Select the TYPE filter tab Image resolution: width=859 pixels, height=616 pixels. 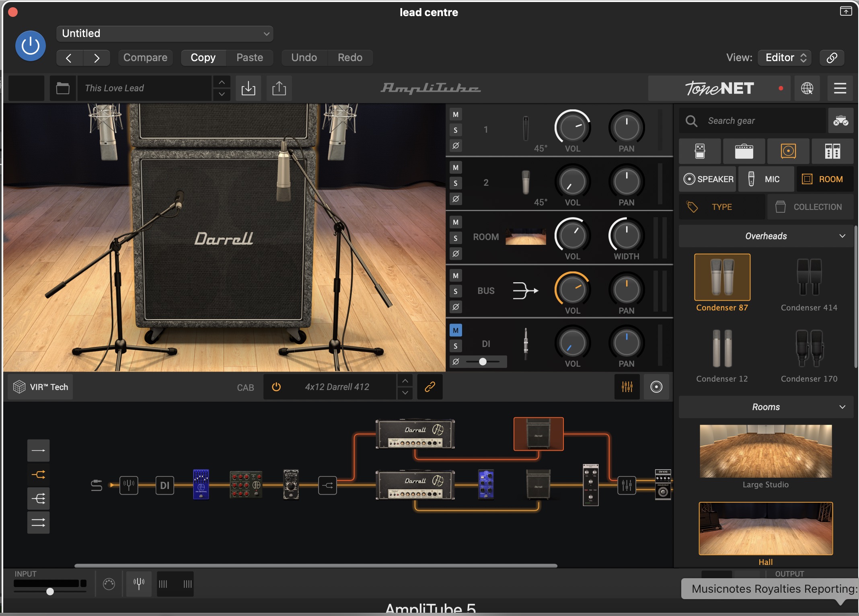[x=722, y=207]
